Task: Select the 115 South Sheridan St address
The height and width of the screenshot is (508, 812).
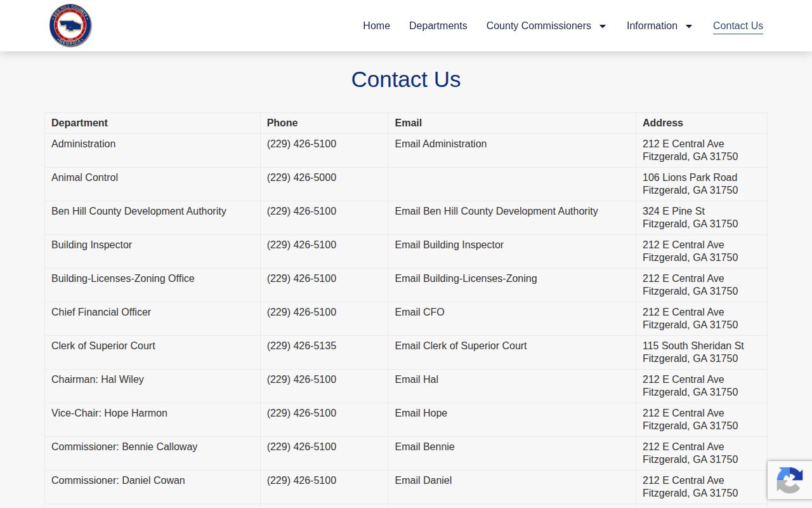Action: pos(693,352)
